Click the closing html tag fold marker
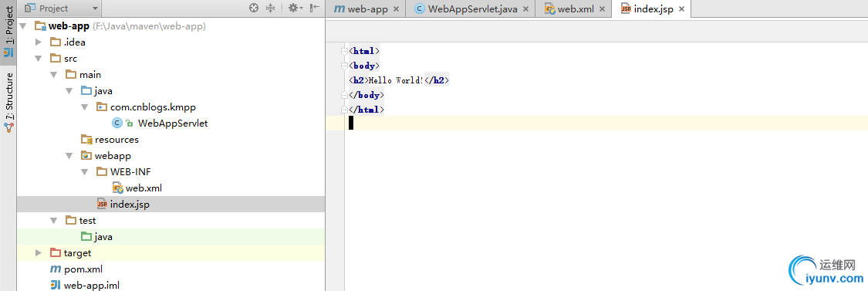This screenshot has height=291, width=868. tap(345, 110)
